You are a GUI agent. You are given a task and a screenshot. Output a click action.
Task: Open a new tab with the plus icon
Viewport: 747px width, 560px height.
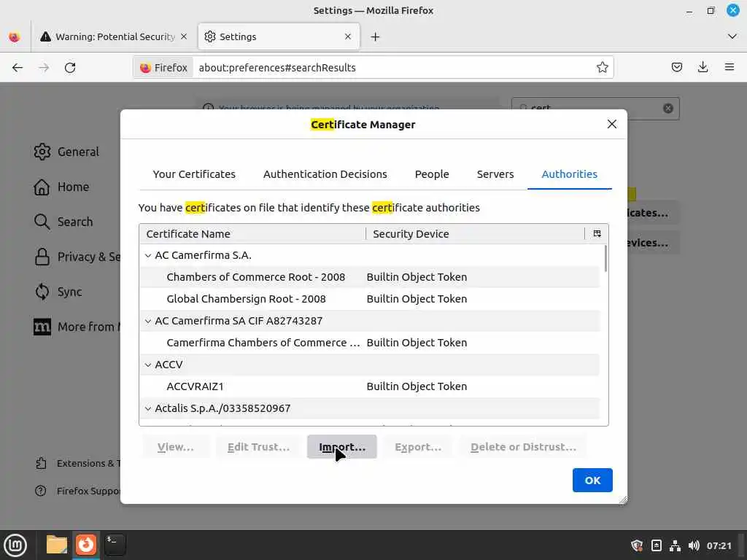[x=375, y=36]
